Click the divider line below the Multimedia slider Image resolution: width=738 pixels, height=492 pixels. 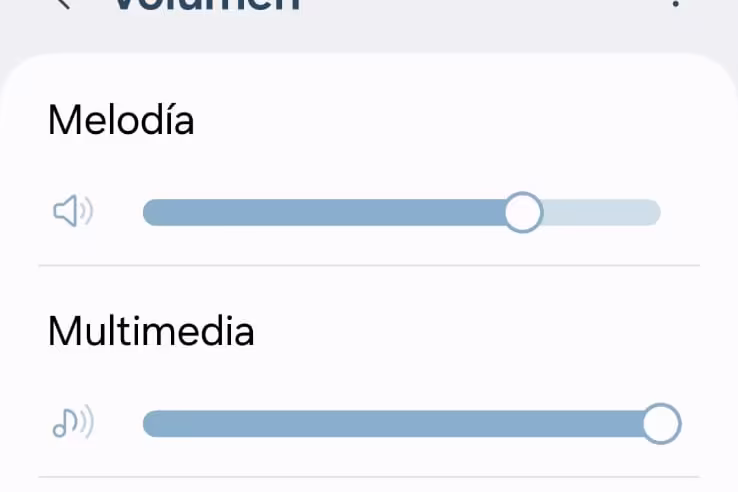pyautogui.click(x=369, y=477)
